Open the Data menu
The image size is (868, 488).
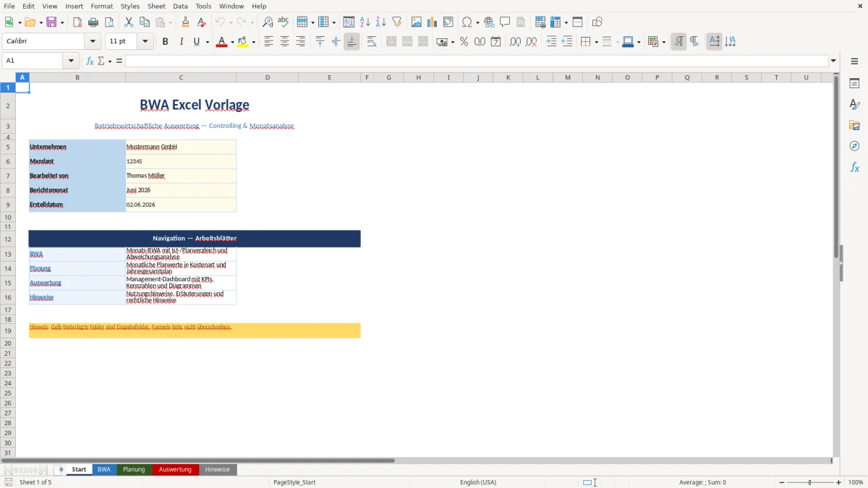point(180,6)
